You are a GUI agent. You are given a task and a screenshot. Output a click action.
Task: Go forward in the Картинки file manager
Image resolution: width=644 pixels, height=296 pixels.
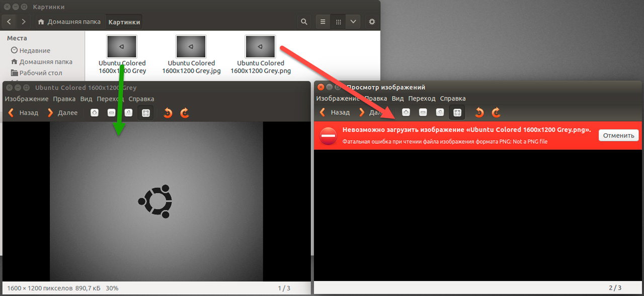click(23, 22)
